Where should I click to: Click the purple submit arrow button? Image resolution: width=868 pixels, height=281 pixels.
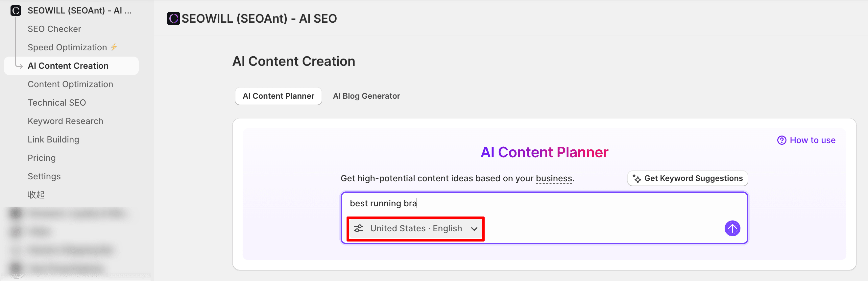(x=732, y=228)
